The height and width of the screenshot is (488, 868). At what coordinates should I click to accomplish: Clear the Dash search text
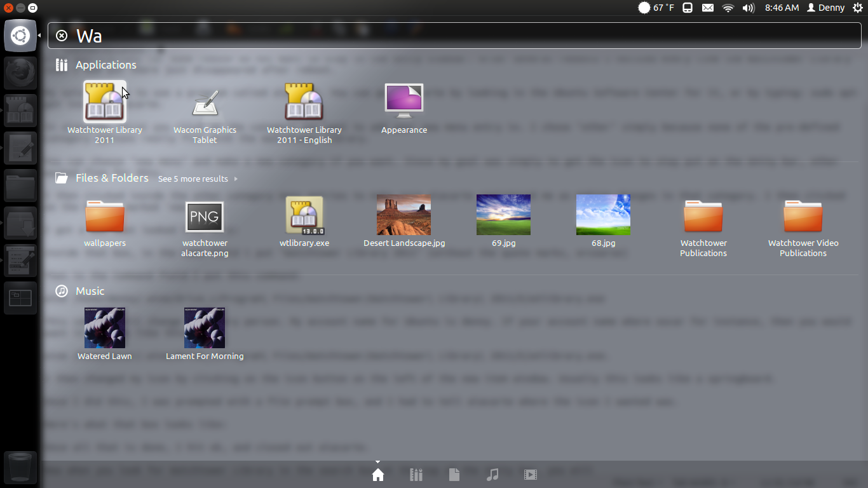[x=62, y=36]
